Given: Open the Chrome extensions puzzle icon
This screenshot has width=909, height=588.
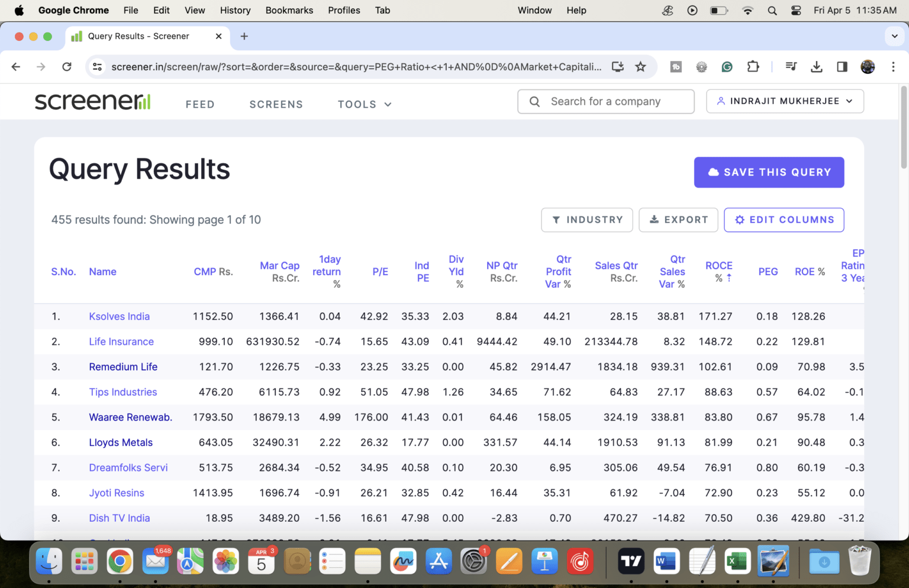Looking at the screenshot, I should (x=753, y=67).
